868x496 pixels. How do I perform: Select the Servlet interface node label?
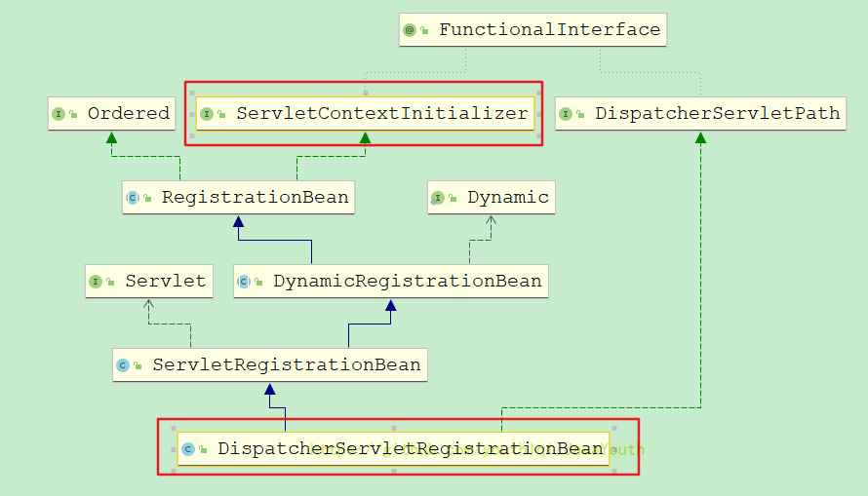(165, 282)
